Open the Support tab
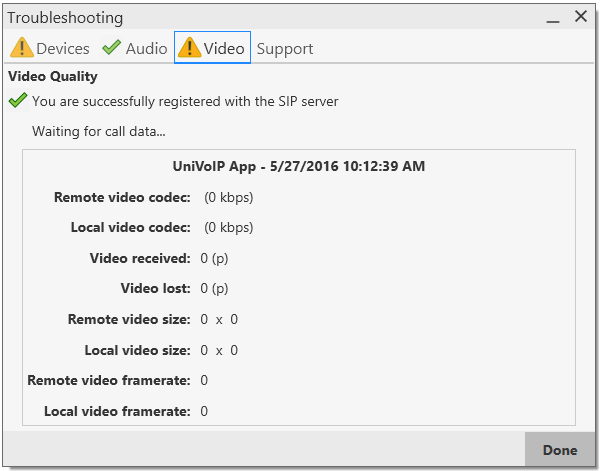The width and height of the screenshot is (600, 471). (285, 49)
